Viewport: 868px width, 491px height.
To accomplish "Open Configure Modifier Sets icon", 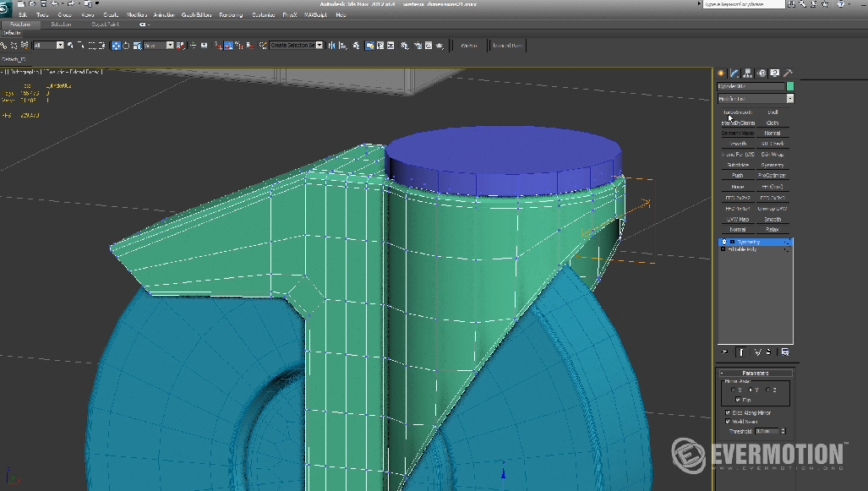I will pyautogui.click(x=785, y=352).
